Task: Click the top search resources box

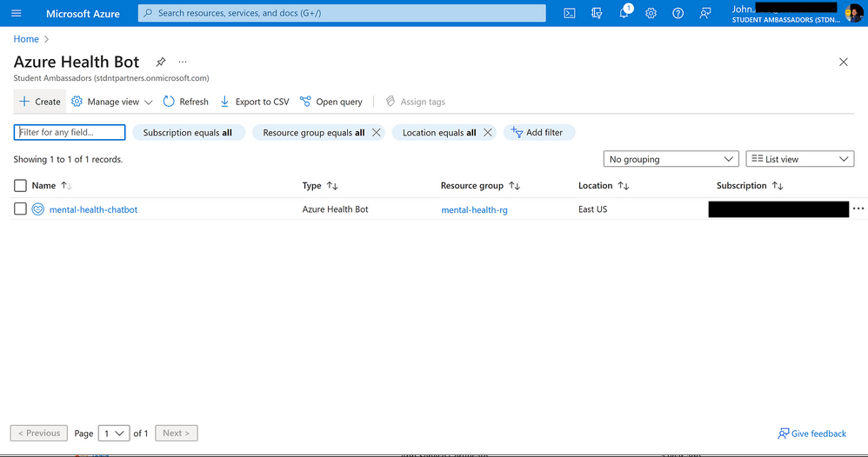Action: (342, 13)
